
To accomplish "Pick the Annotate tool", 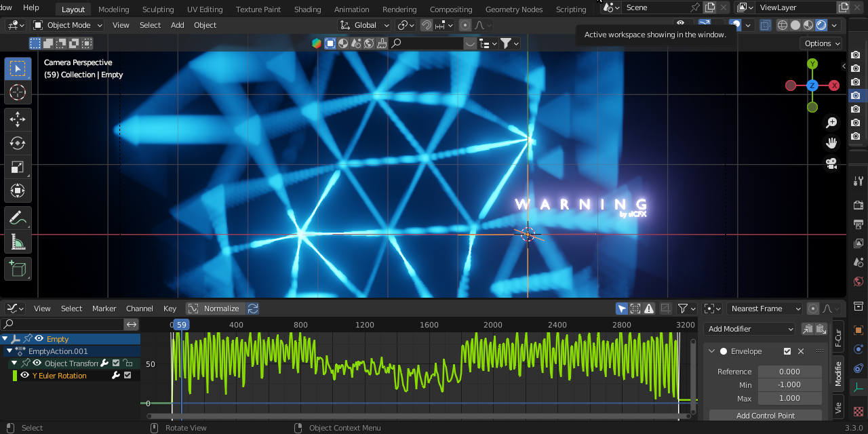I will (18, 217).
